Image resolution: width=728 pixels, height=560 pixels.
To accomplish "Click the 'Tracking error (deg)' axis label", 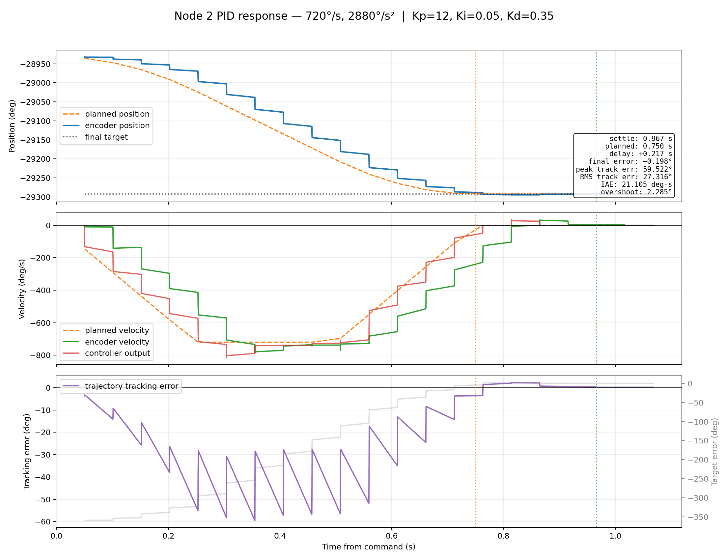I will pos(27,452).
